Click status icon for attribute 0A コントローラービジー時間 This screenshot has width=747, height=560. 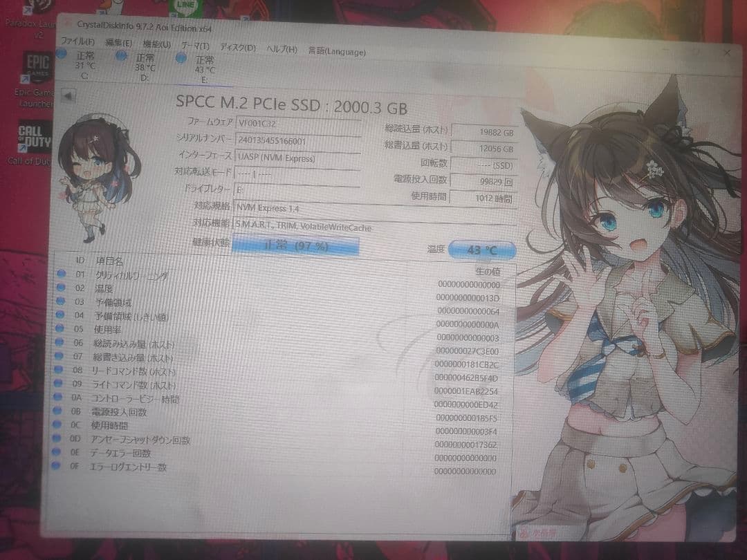(x=57, y=396)
